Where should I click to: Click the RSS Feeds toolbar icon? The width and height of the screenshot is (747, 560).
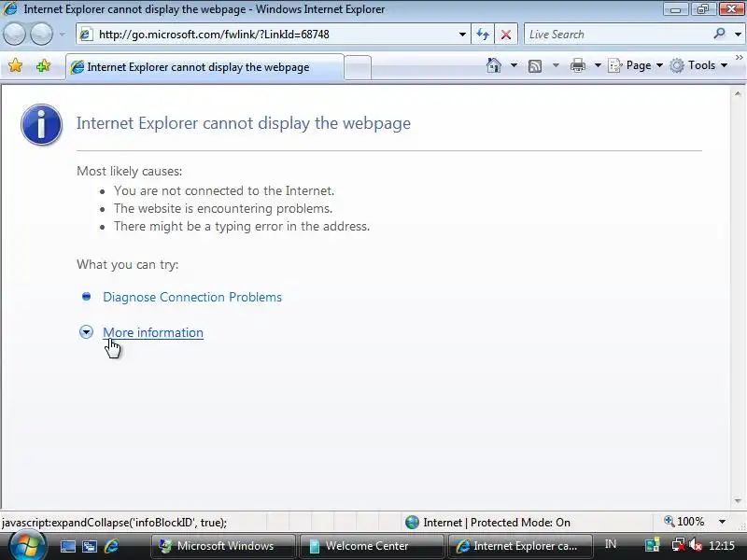(x=535, y=65)
